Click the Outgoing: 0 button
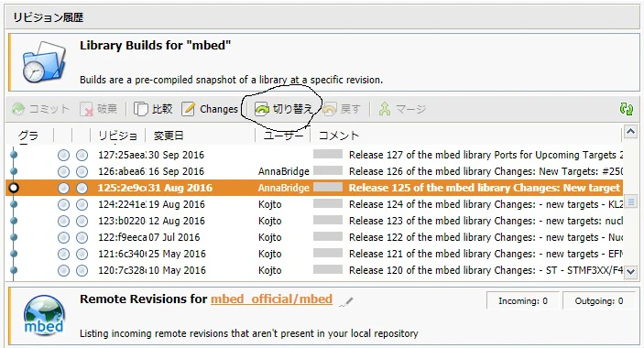The image size is (644, 348). coord(599,300)
